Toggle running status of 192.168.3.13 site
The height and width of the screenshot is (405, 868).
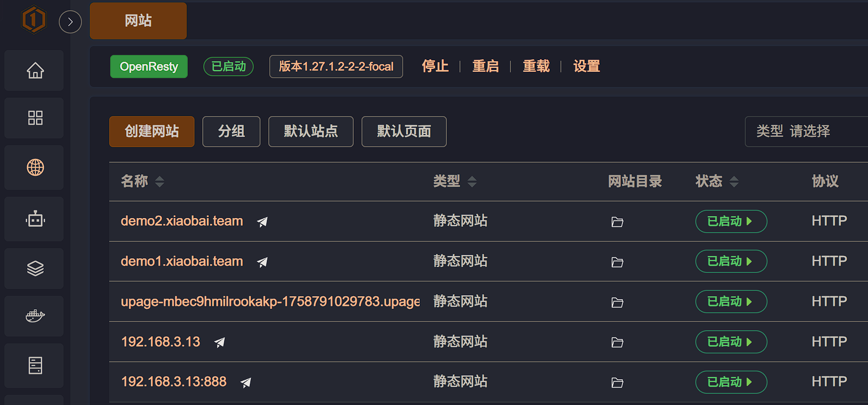[x=731, y=342]
